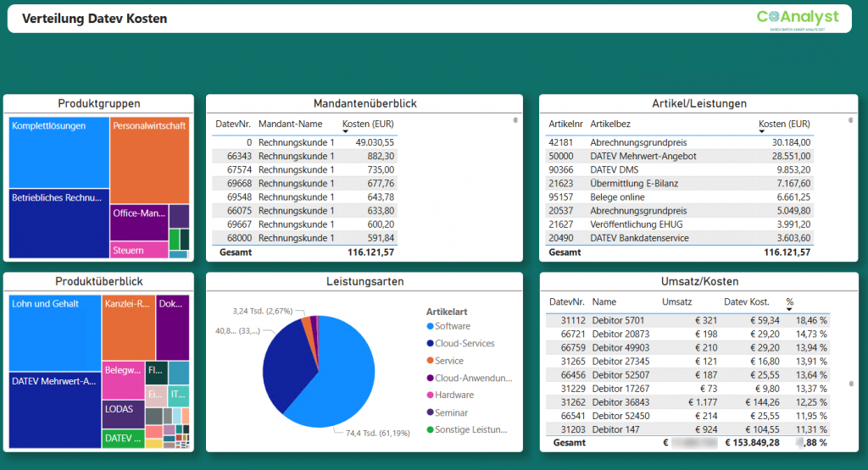This screenshot has width=868, height=470.
Task: Click the Umsatz column header
Action: coord(676,302)
